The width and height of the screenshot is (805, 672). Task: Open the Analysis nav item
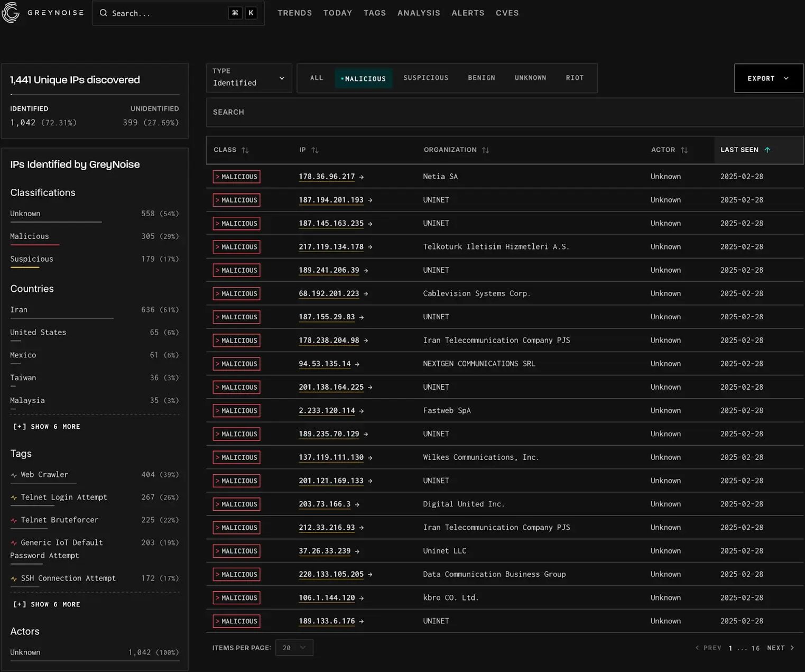pyautogui.click(x=419, y=13)
